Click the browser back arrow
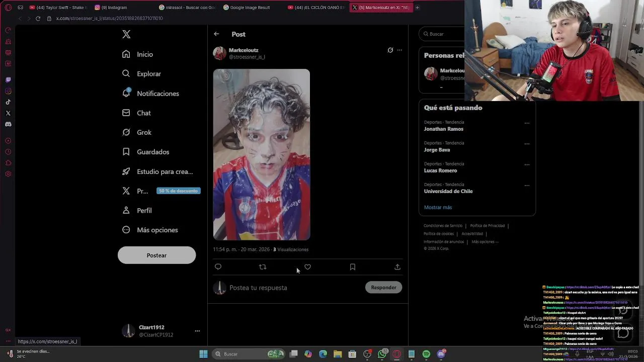The width and height of the screenshot is (644, 362). coord(20,19)
